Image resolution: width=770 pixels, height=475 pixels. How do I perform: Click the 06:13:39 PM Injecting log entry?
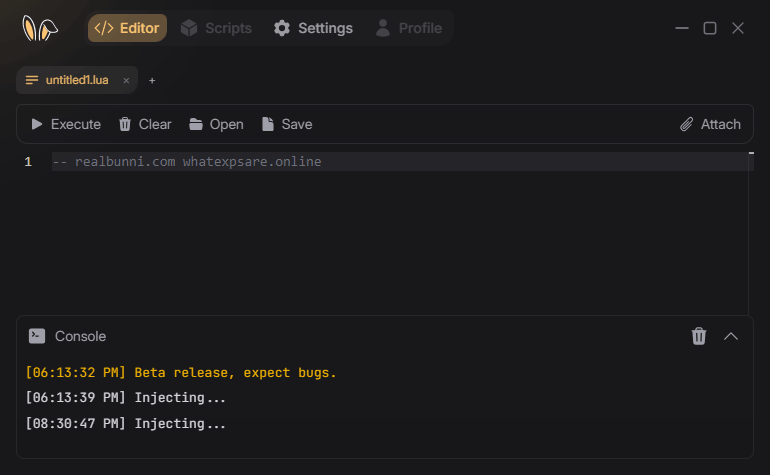pos(126,398)
